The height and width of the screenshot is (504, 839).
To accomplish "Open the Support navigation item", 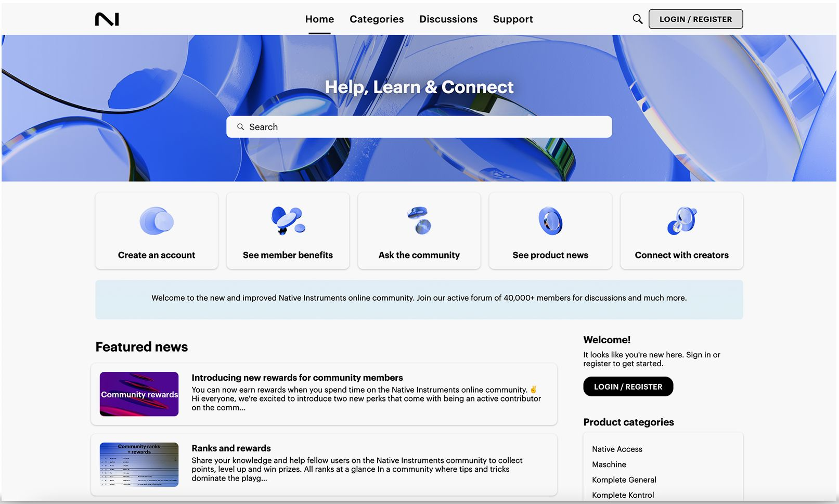I will pos(513,19).
